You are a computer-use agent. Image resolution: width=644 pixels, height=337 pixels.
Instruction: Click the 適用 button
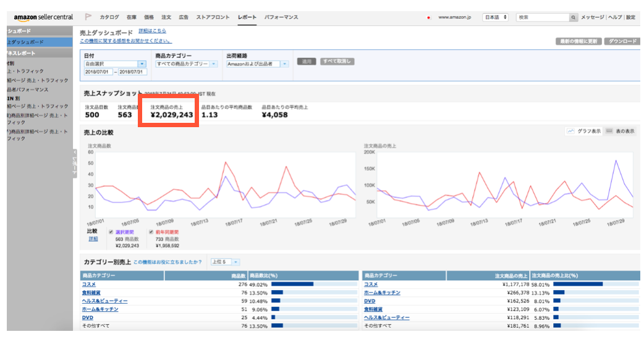[x=307, y=62]
